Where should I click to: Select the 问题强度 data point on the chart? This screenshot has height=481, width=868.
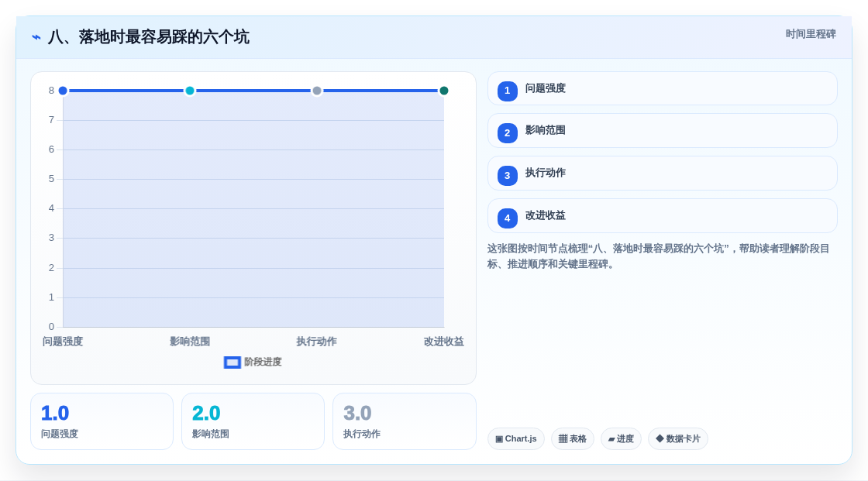tap(63, 91)
